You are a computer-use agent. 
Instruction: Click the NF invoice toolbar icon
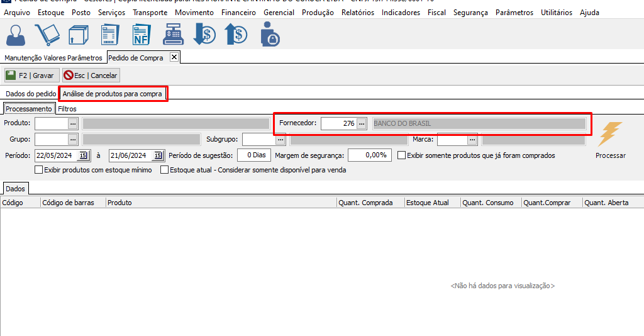point(141,35)
